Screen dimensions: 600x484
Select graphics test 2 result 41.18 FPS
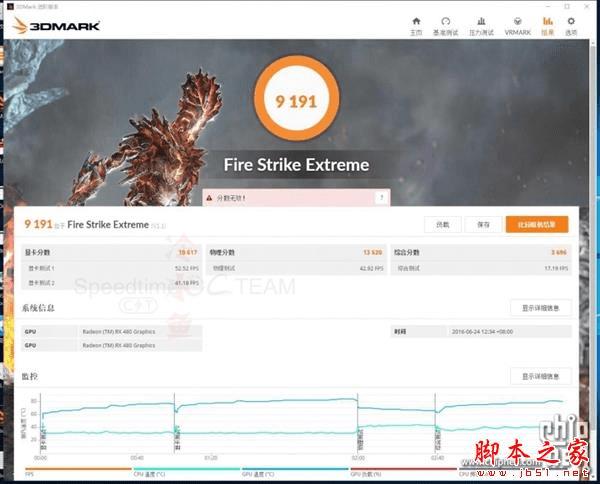[187, 283]
